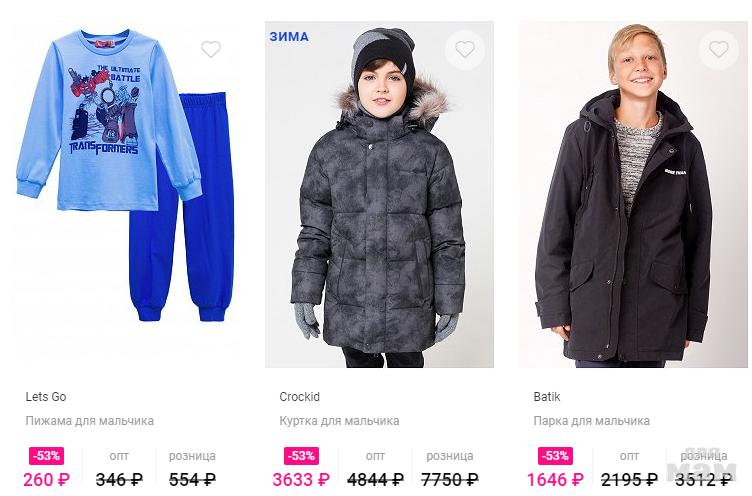Toggle heart icon on Batik parka
This screenshot has height=496, width=752.
click(718, 49)
